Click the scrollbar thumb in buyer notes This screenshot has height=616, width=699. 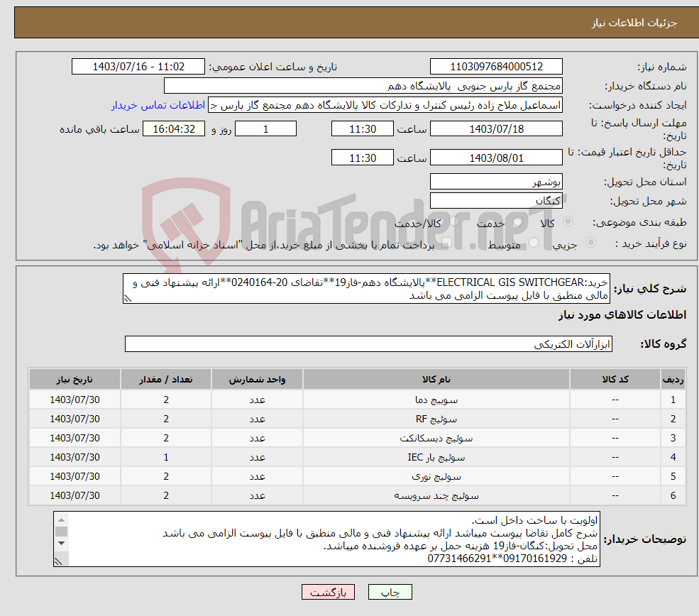point(62,532)
